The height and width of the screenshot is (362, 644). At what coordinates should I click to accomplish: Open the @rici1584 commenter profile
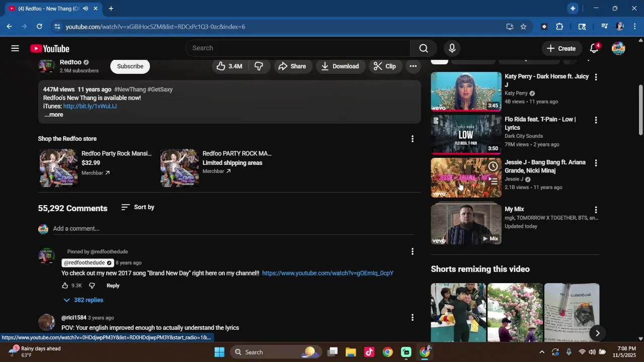coord(73,318)
